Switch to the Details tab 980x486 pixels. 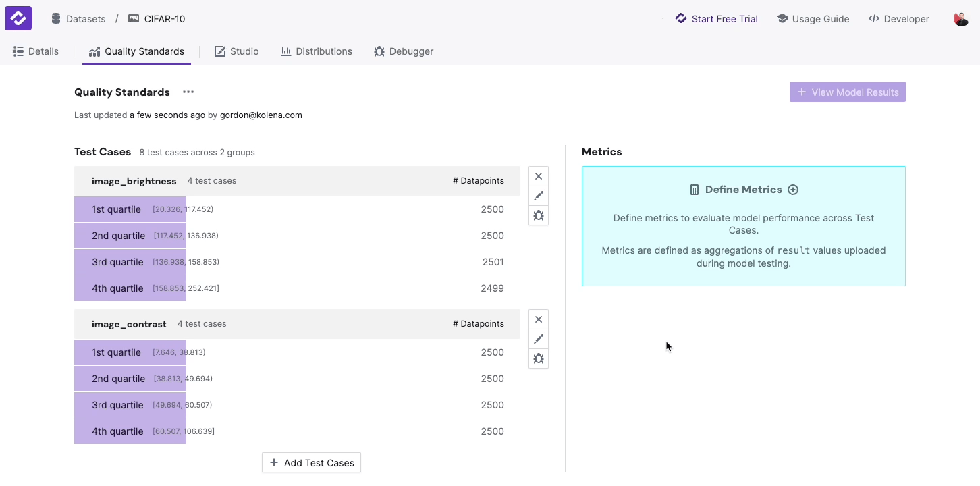tap(36, 51)
